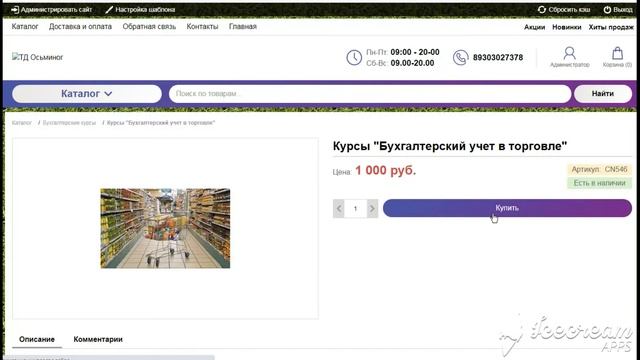Click the 'Есть в наличии' stock badge

(599, 183)
